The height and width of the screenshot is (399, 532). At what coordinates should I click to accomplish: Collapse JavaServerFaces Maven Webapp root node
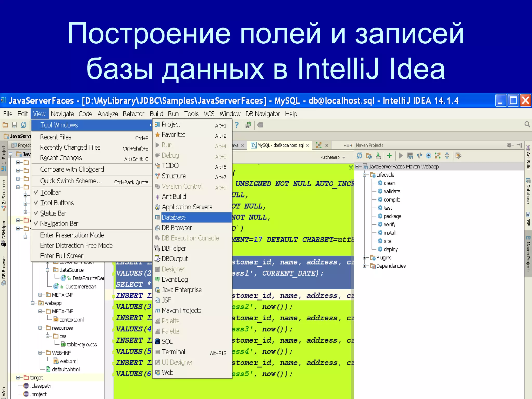click(357, 166)
